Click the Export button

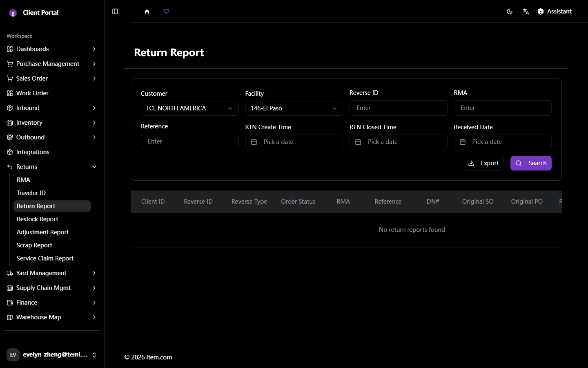pyautogui.click(x=483, y=163)
